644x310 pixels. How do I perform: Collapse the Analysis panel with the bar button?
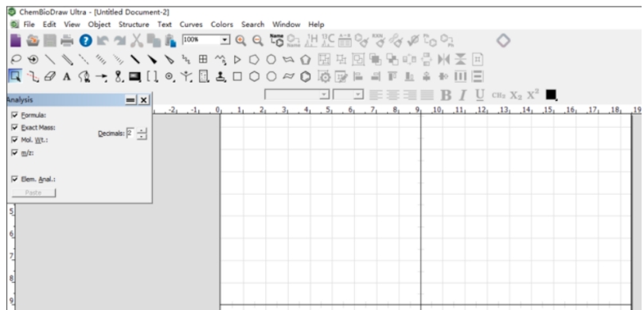click(131, 99)
